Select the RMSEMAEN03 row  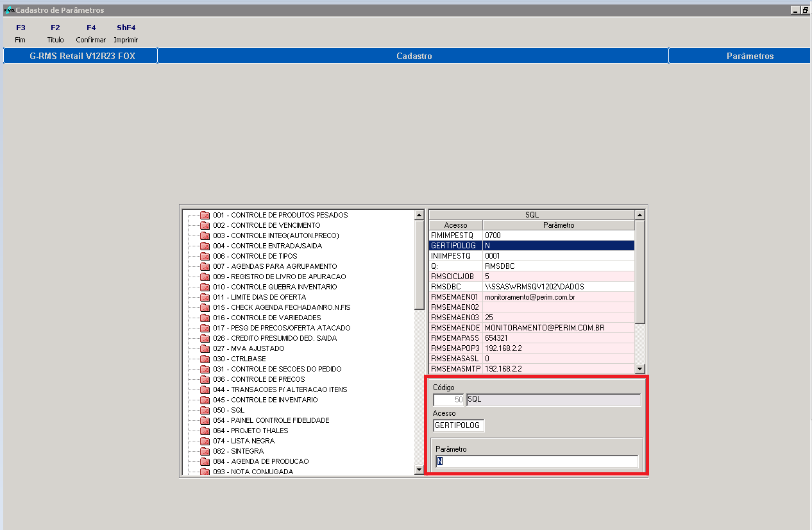coord(532,318)
